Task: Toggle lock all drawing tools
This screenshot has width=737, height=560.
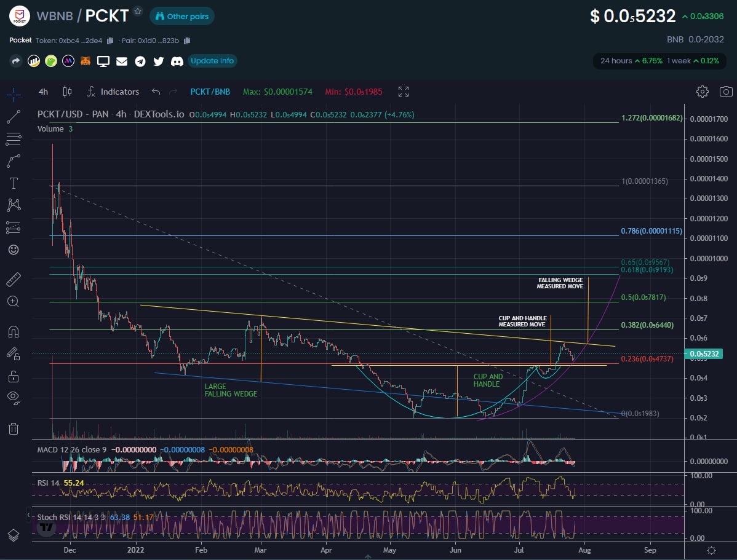Action: point(14,376)
